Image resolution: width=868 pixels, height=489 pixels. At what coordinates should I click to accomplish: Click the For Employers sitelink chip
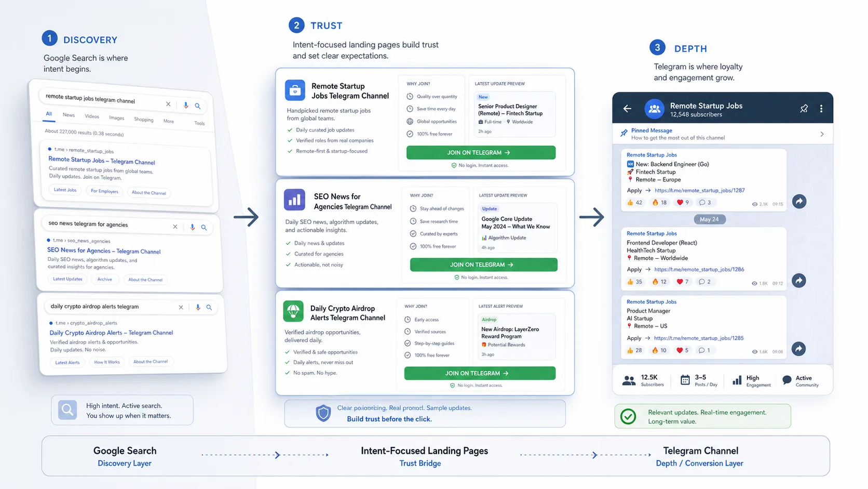pos(104,191)
